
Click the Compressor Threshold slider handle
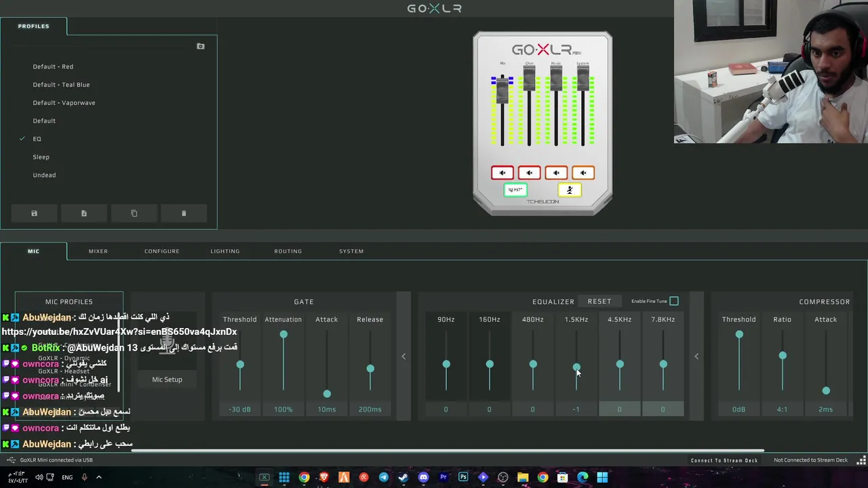tap(739, 334)
